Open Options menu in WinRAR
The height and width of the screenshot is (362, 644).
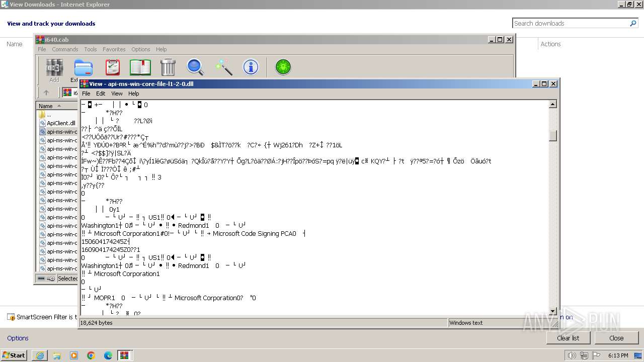(x=141, y=49)
